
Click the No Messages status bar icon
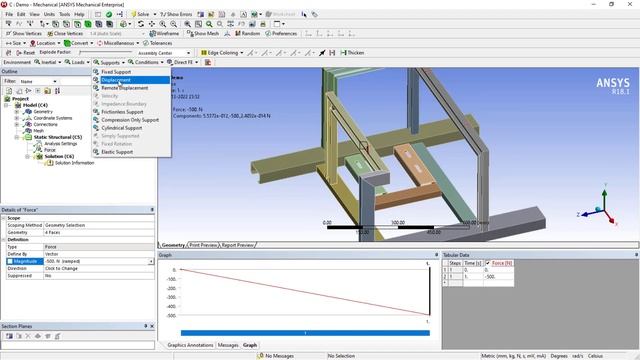pyautogui.click(x=260, y=356)
